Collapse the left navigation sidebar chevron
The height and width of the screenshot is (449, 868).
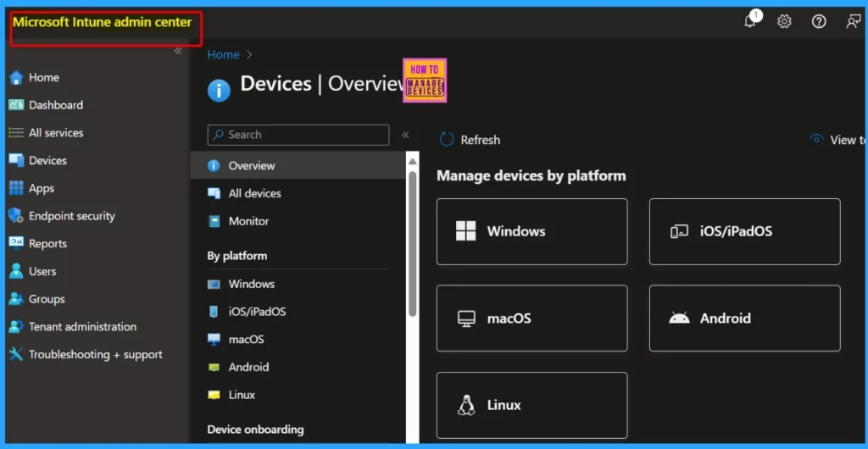tap(178, 51)
